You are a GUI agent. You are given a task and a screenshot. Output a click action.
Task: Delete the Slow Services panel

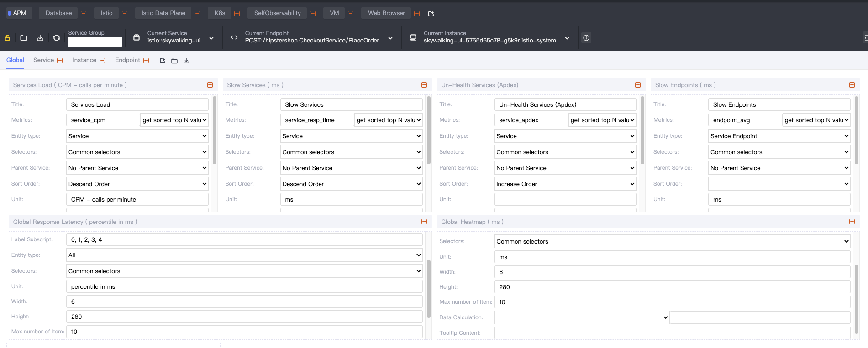coord(424,85)
